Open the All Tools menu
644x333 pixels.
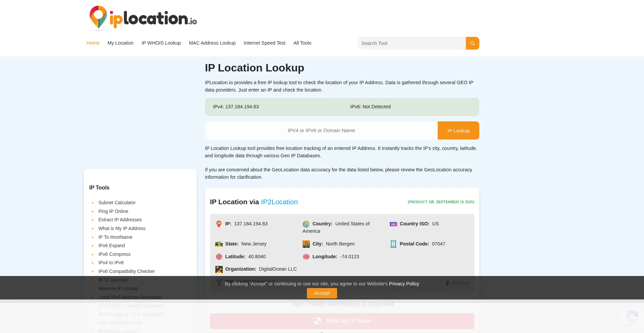[x=302, y=43]
